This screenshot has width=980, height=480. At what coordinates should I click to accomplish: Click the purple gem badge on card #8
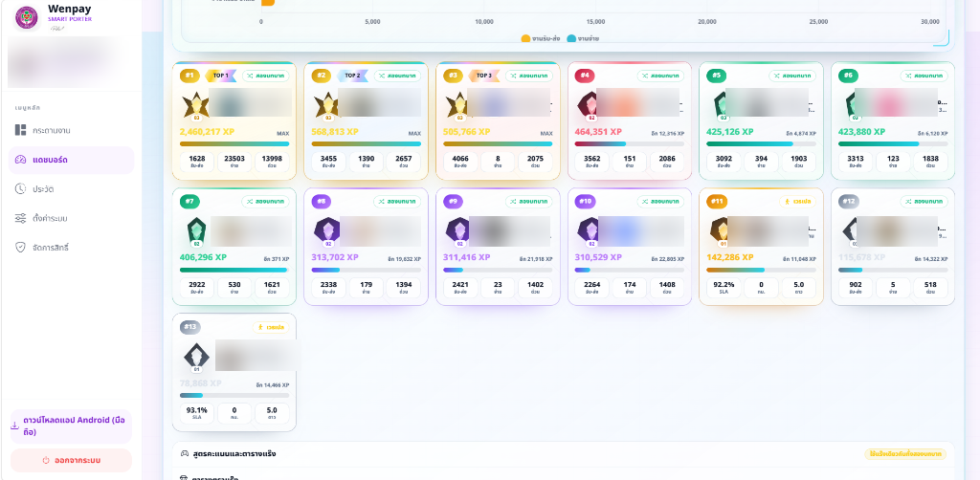327,232
